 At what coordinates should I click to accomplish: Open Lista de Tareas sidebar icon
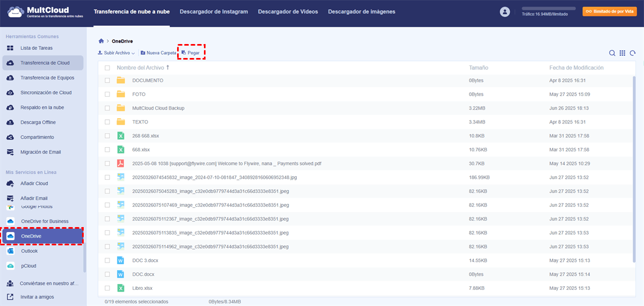point(10,48)
